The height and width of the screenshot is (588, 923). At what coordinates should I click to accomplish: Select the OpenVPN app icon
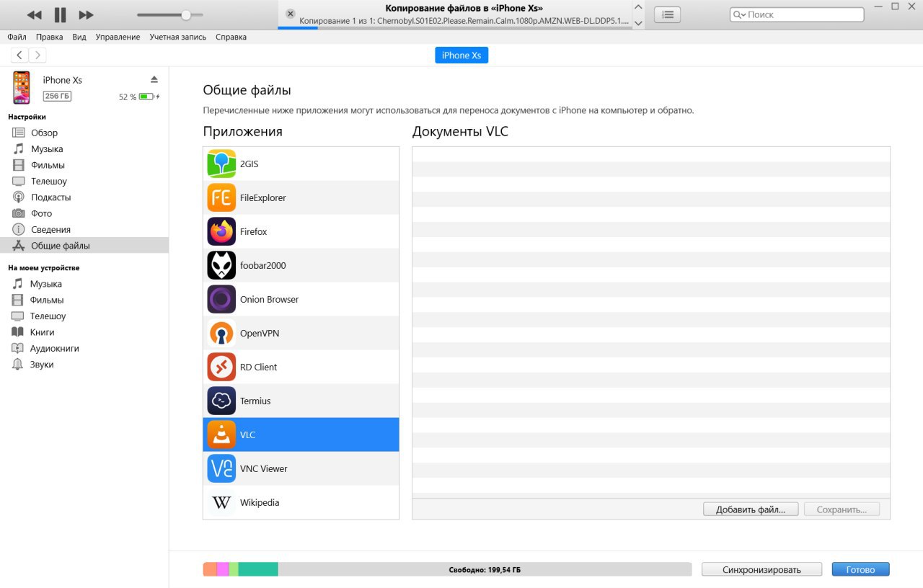pyautogui.click(x=221, y=333)
